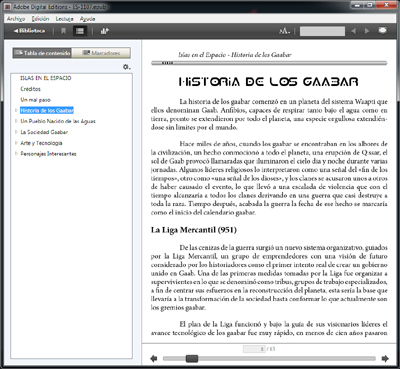Viewport: 400px width, 369px height.
Task: Click the page number input box
Action: pyautogui.click(x=254, y=349)
